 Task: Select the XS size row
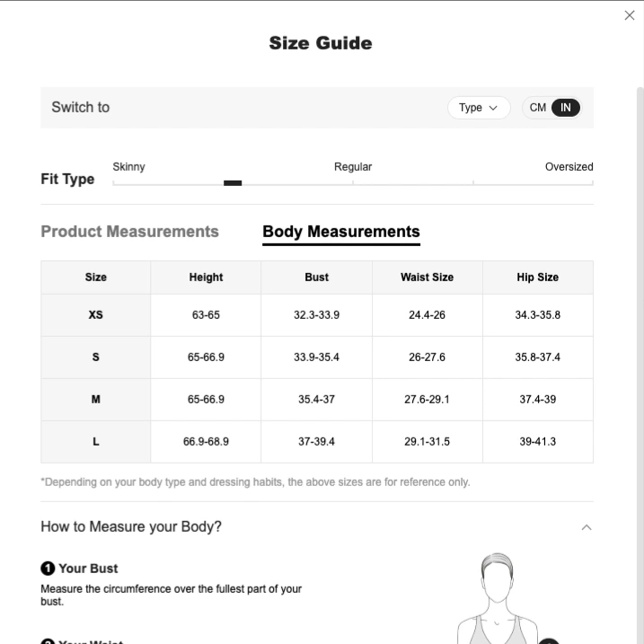317,315
